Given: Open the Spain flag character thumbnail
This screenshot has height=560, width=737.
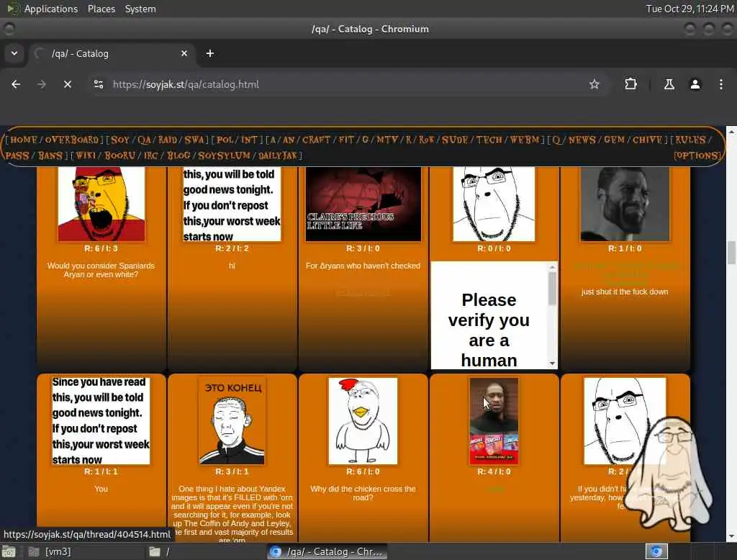Looking at the screenshot, I should pyautogui.click(x=101, y=204).
